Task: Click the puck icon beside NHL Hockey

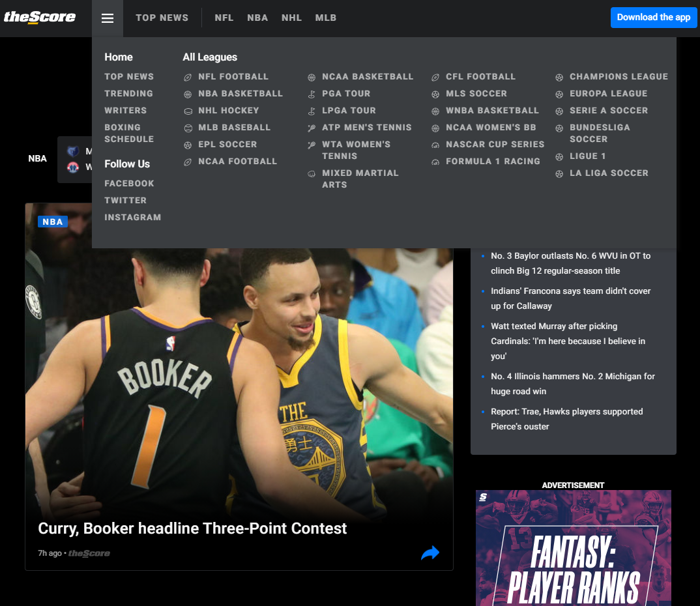Action: (188, 111)
